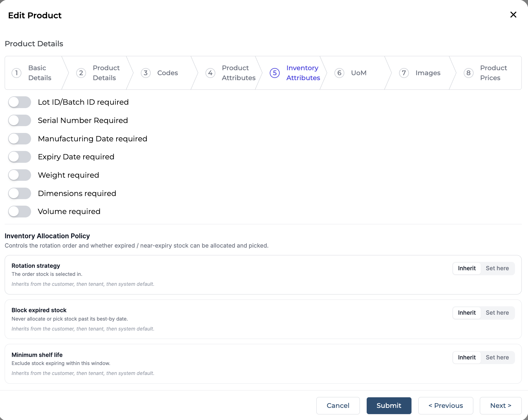The image size is (528, 420).
Task: Enable Lot ID/Batch ID required toggle
Action: click(20, 102)
